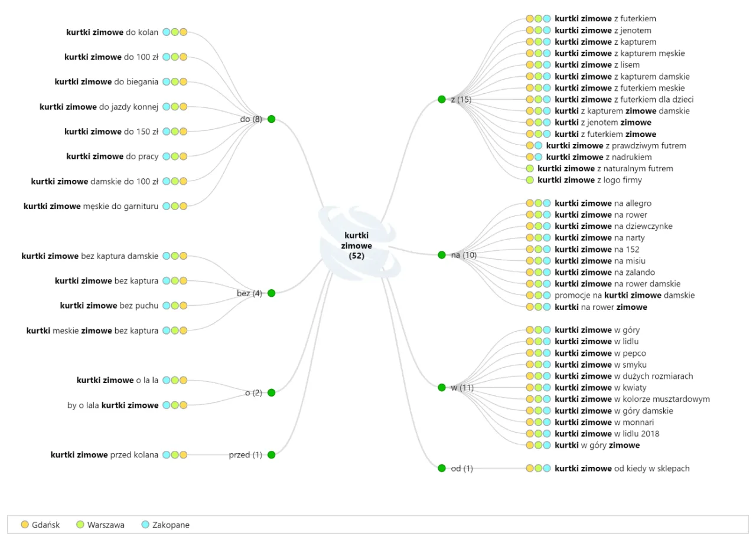The image size is (756, 540).
Task: Click the green node of the 'o (2)' branch
Action: click(272, 392)
